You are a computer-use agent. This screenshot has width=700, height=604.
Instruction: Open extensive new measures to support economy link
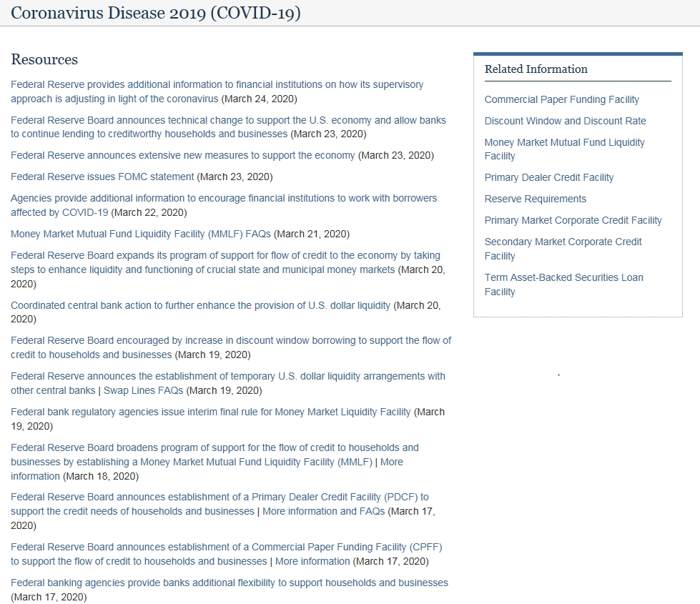click(182, 155)
